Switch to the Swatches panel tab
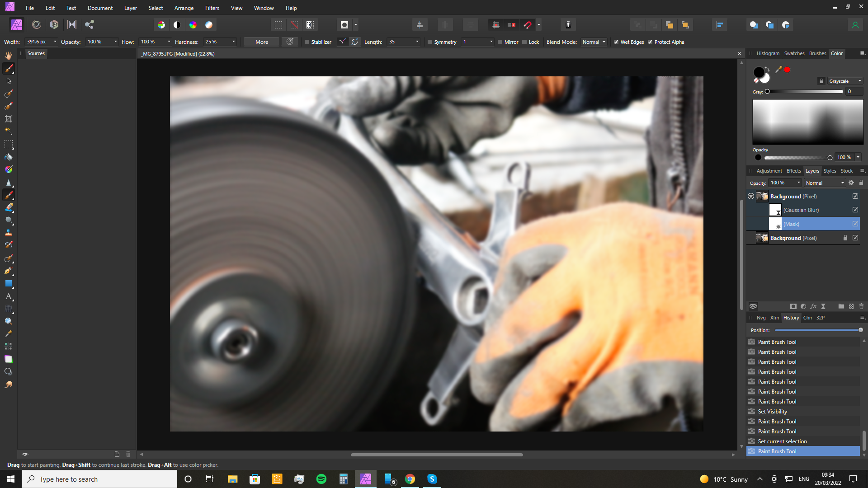The width and height of the screenshot is (868, 488). 794,53
